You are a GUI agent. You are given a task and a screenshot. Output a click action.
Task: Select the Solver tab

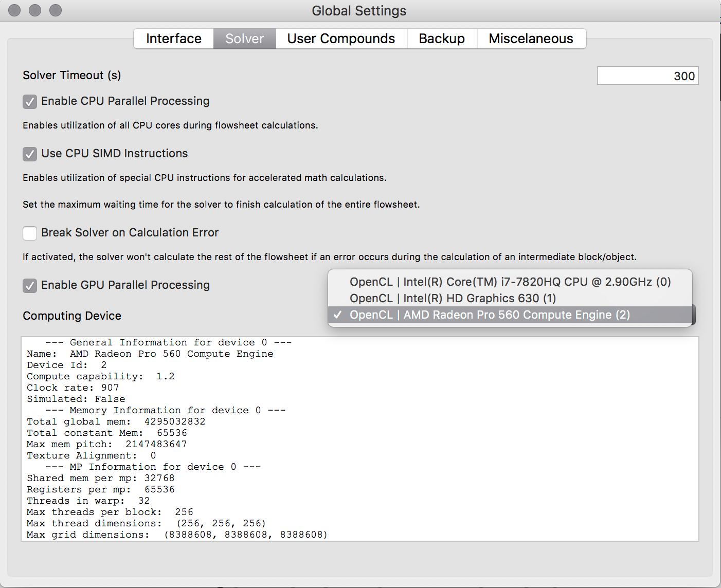[245, 39]
